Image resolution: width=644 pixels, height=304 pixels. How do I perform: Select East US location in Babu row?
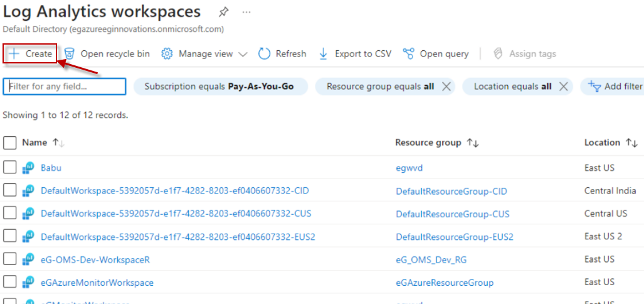click(x=599, y=168)
